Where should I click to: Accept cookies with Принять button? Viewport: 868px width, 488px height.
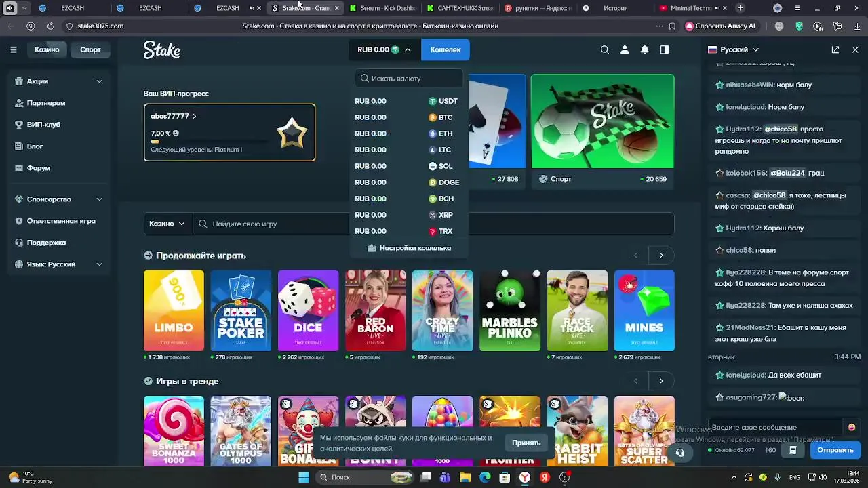pos(526,443)
